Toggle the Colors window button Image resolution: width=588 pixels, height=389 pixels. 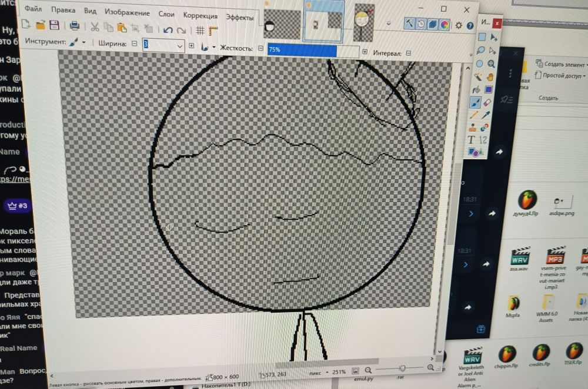point(445,25)
